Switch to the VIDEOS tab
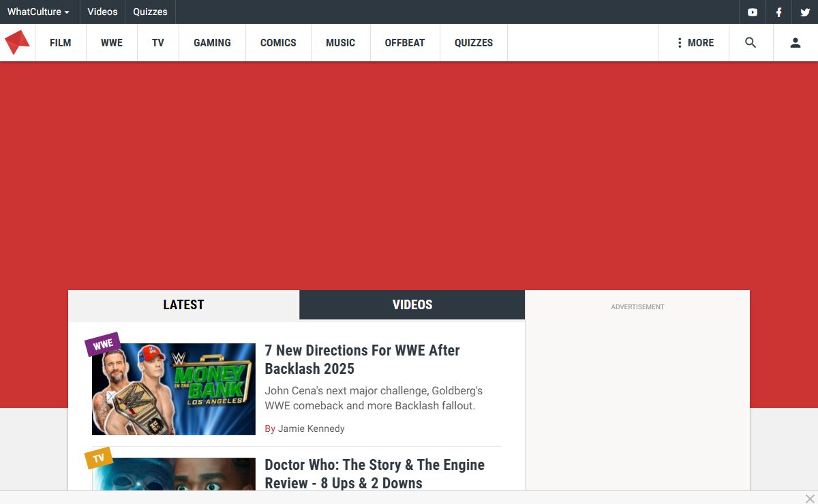 [412, 304]
